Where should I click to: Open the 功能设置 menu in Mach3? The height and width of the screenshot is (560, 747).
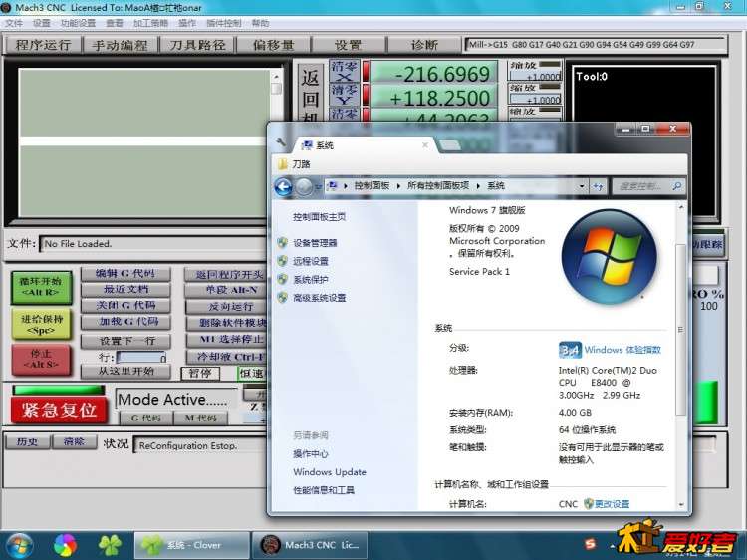pos(78,23)
